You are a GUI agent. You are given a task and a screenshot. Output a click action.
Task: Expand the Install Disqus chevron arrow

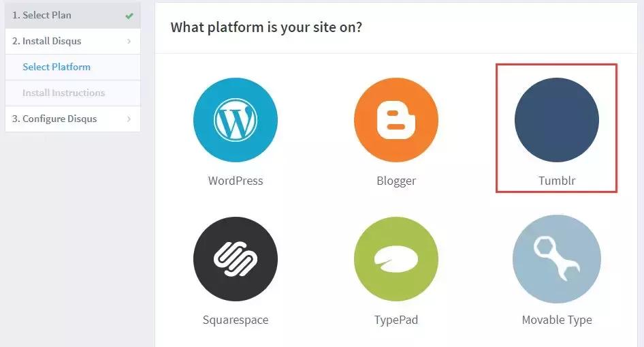(x=129, y=42)
